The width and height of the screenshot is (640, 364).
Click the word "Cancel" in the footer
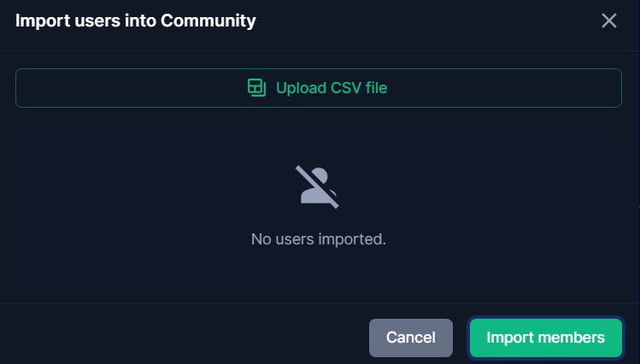(x=411, y=338)
